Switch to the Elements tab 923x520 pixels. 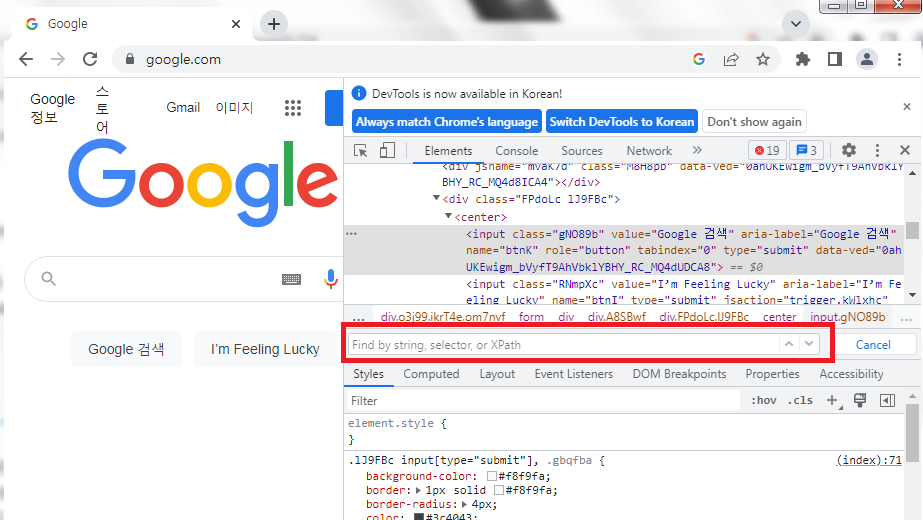point(448,151)
